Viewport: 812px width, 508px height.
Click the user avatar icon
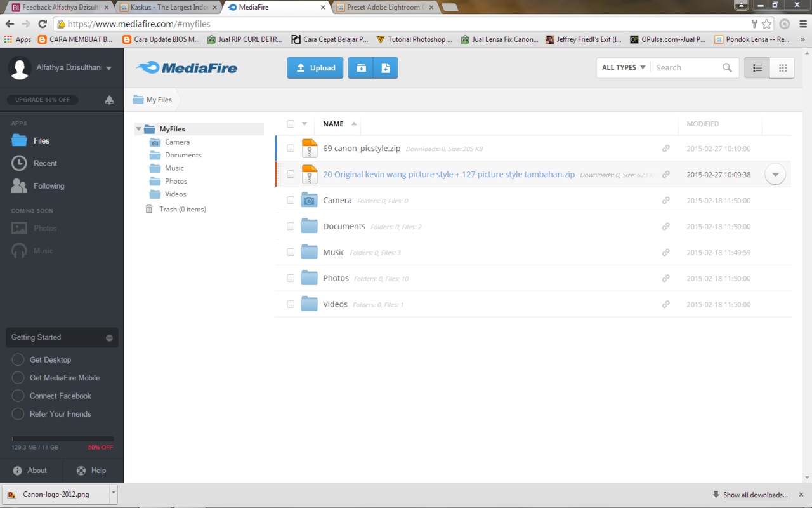[x=20, y=68]
